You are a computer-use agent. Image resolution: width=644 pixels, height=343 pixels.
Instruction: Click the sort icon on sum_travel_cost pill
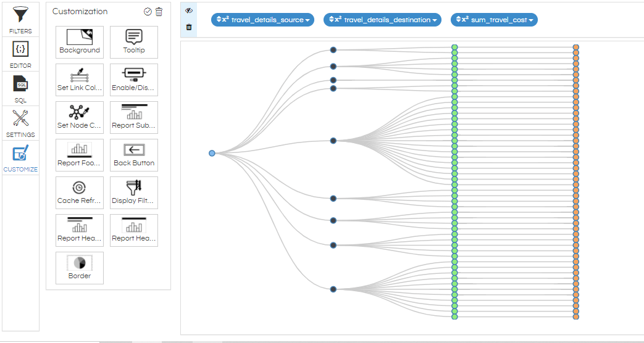(458, 19)
